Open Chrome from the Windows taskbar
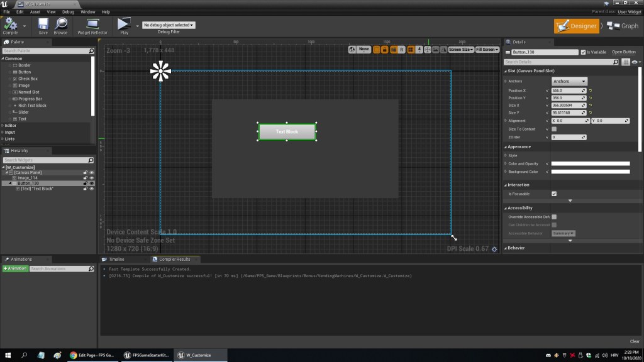The image size is (644, 362). coord(74,355)
